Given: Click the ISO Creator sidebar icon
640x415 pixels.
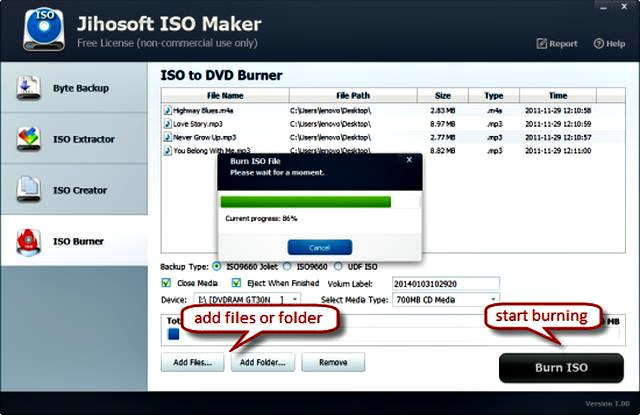Looking at the screenshot, I should click(29, 189).
